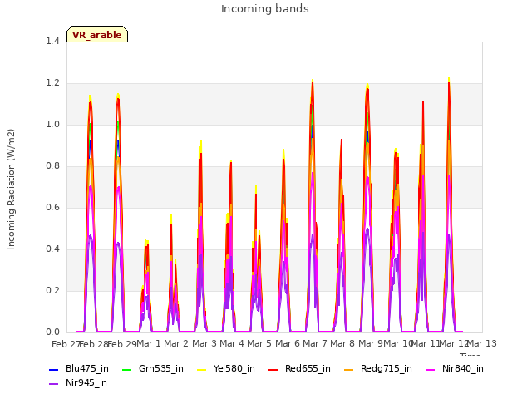Click the 0.2 y-axis tick label

(x=52, y=290)
